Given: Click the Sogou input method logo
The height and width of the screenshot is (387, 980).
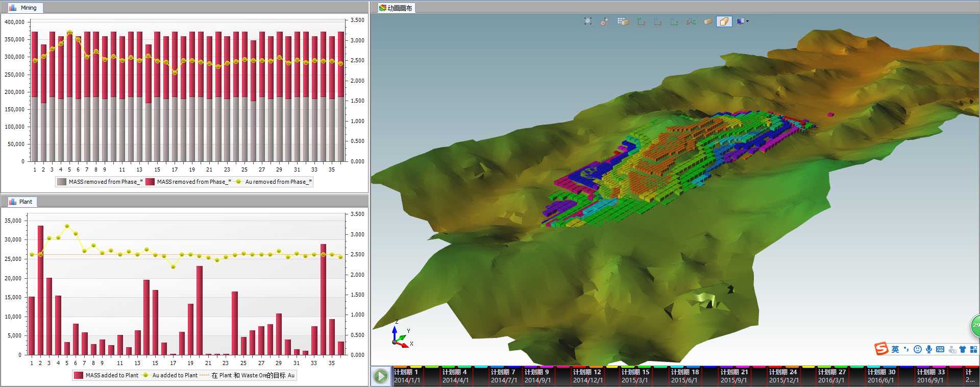Looking at the screenshot, I should pos(881,349).
